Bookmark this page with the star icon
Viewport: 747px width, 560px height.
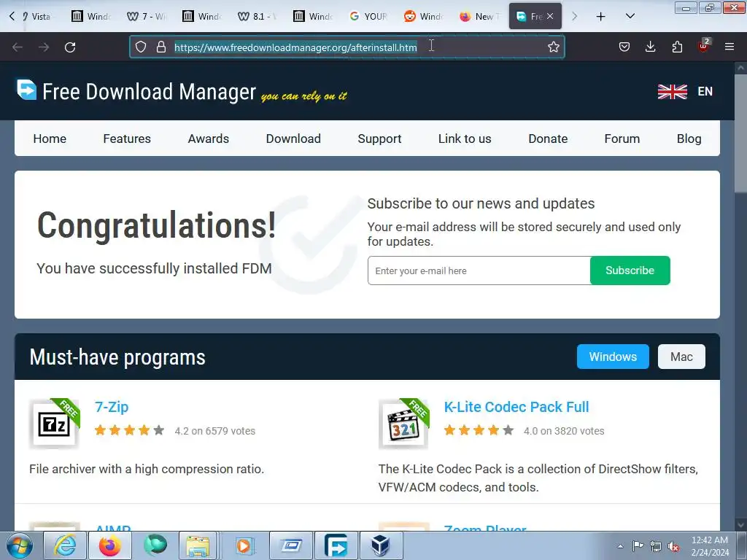pos(553,47)
